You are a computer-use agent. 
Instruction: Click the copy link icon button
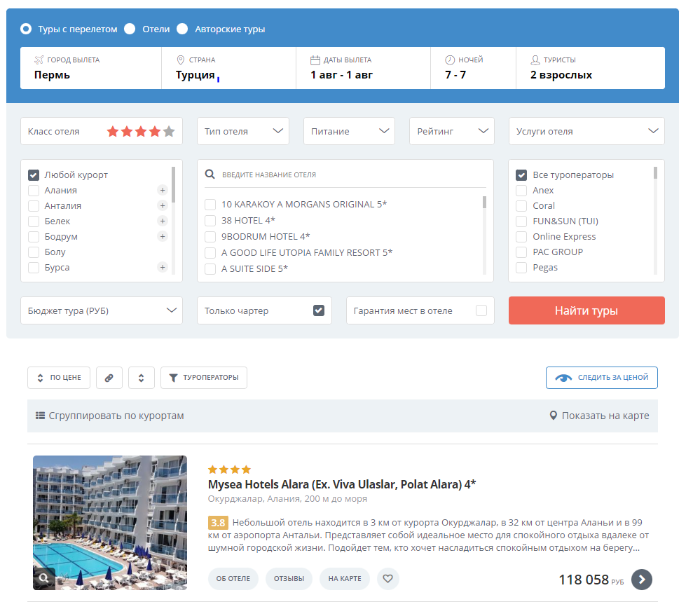pos(109,378)
